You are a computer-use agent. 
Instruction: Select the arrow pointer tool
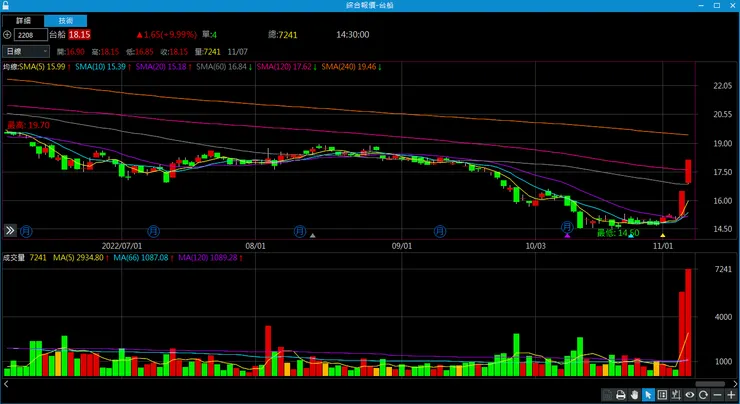(x=648, y=395)
